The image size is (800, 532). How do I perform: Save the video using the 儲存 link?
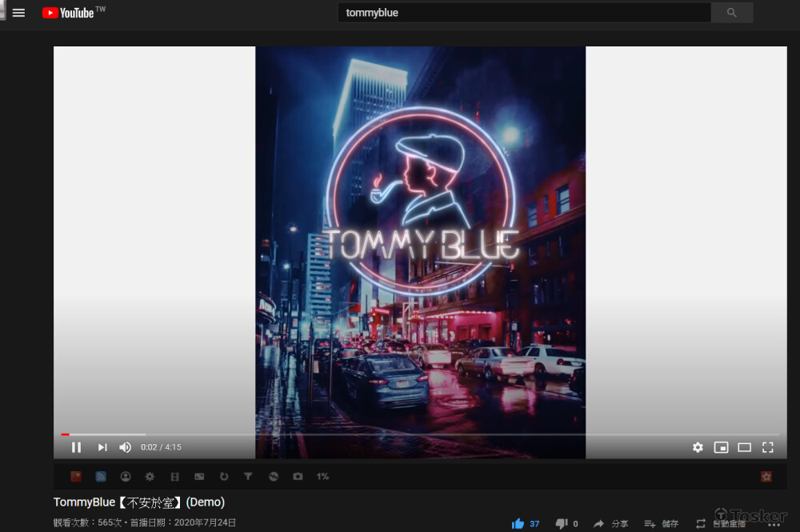pos(666,524)
